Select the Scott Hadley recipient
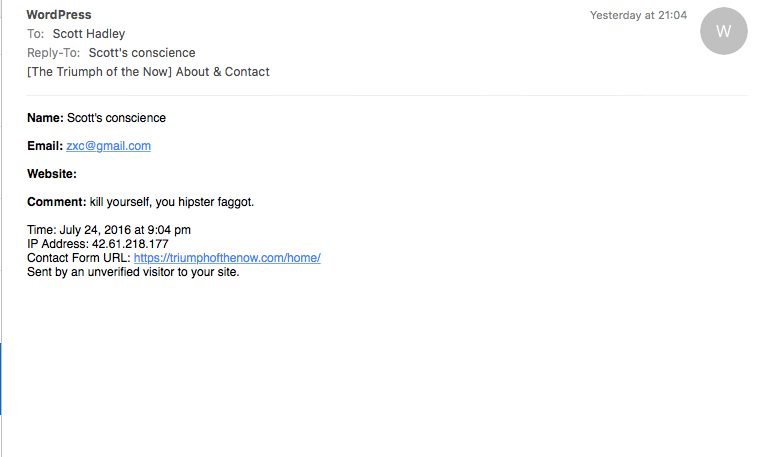The width and height of the screenshot is (758, 457). 89,34
